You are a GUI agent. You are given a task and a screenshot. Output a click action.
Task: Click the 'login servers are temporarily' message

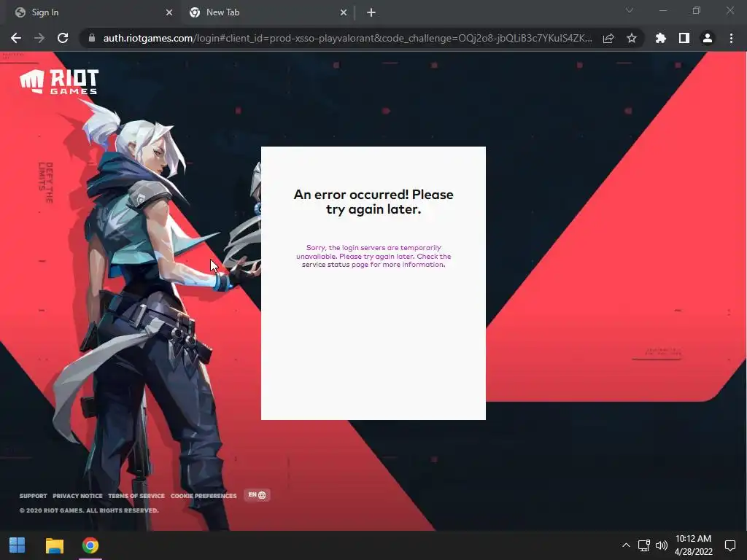pos(373,256)
